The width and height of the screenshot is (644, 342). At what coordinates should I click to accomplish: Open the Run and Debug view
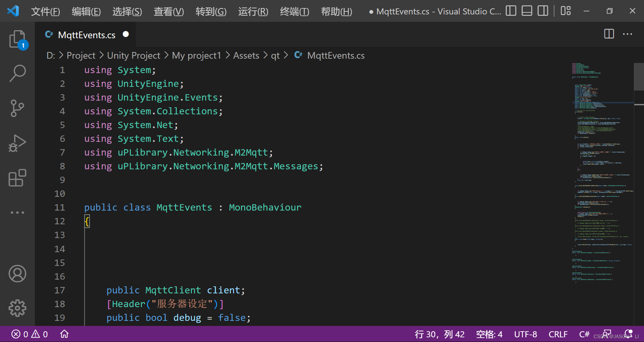pyautogui.click(x=17, y=143)
